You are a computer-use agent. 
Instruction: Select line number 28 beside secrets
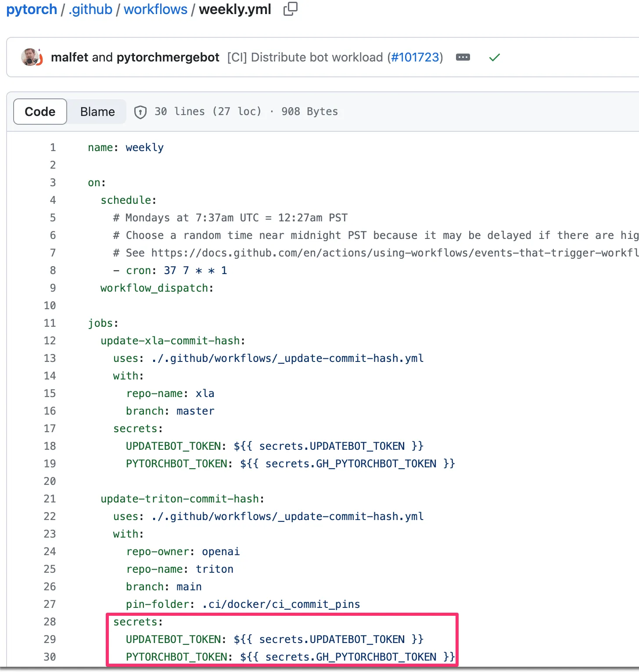tap(50, 622)
